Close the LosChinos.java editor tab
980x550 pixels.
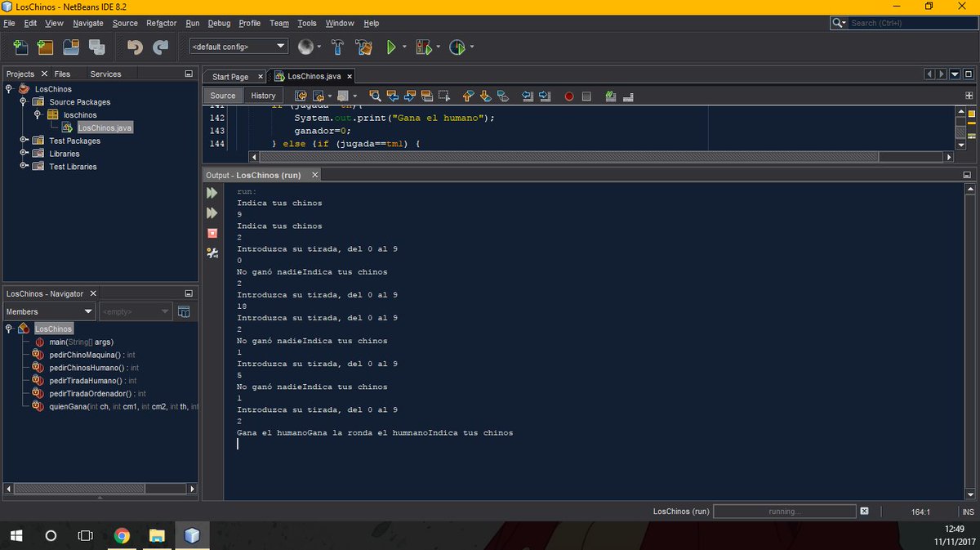(350, 77)
